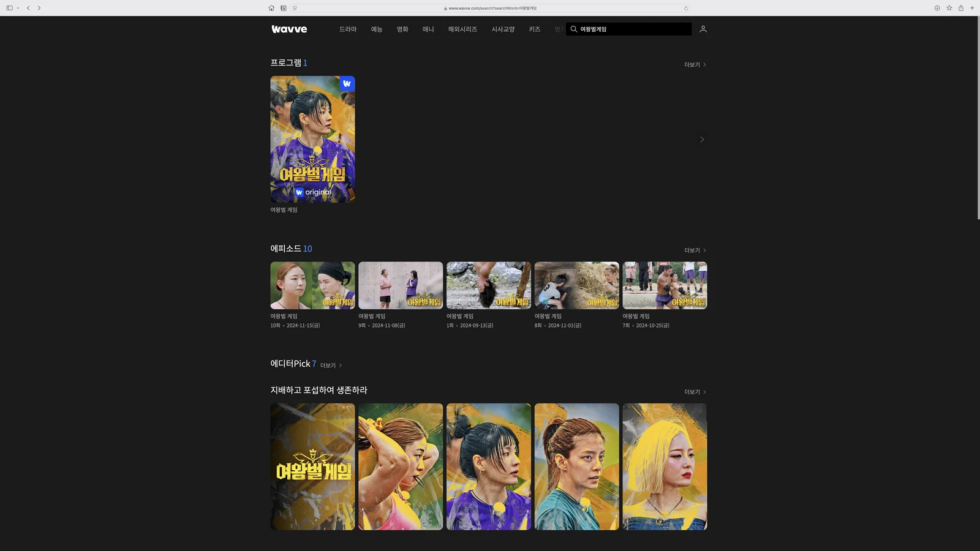
Task: Focus the www.wavve.com address bar
Action: [490, 8]
